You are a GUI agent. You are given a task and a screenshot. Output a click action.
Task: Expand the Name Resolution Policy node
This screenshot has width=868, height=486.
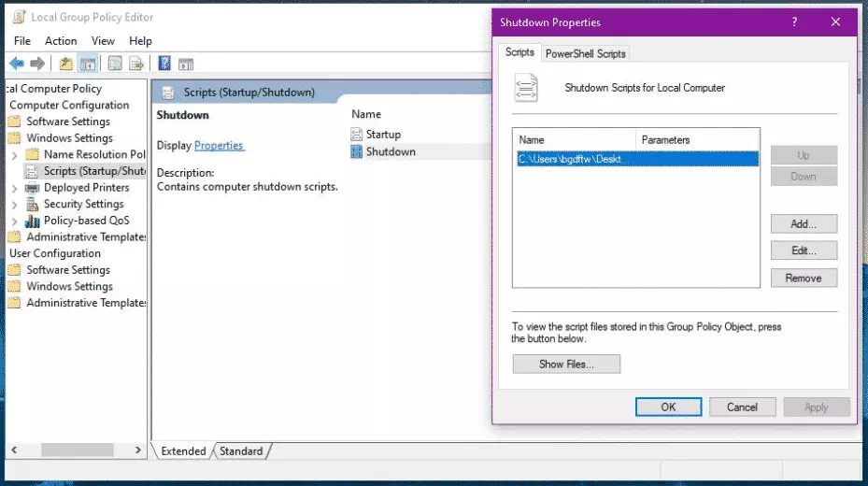tap(15, 155)
